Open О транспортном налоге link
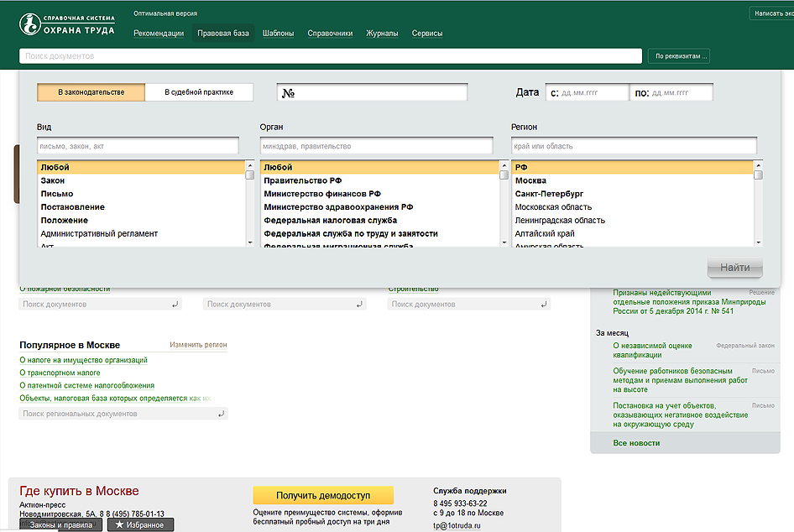794x532 pixels. point(60,373)
